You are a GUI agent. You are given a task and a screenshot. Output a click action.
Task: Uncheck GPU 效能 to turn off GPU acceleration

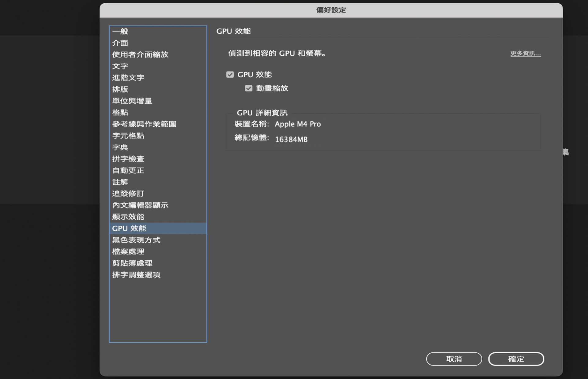tap(230, 74)
